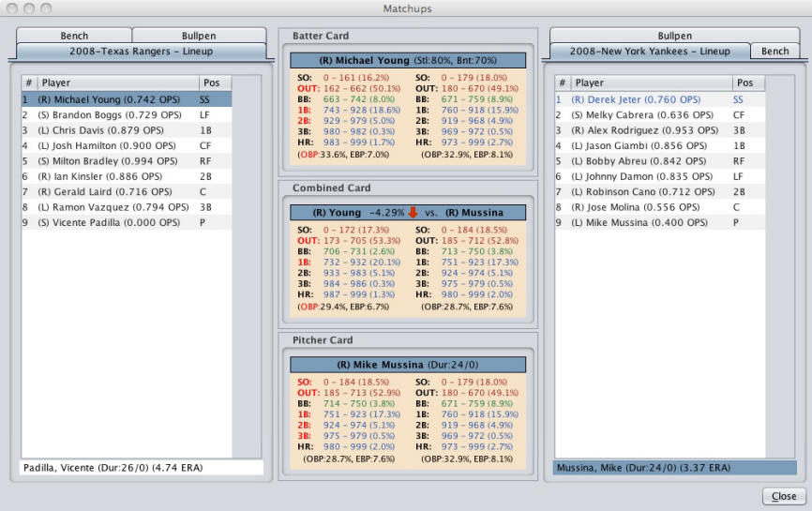Click the macOS red close window button

[x=12, y=8]
